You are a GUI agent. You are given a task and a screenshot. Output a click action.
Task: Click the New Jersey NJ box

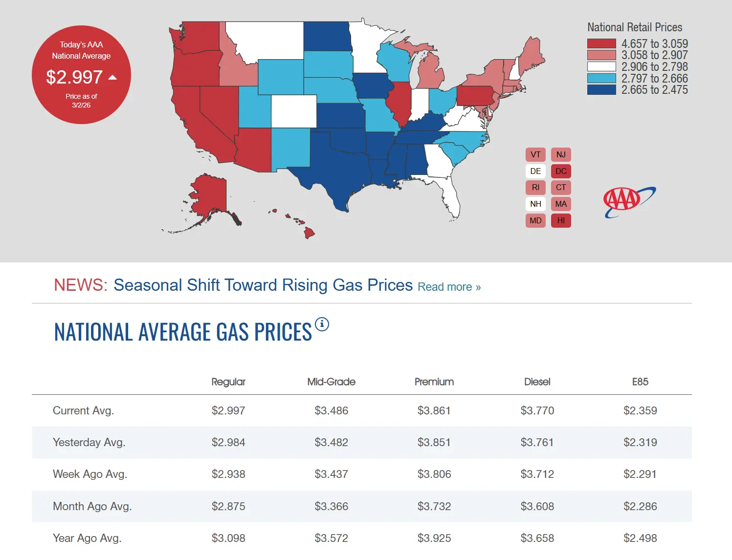coord(561,155)
